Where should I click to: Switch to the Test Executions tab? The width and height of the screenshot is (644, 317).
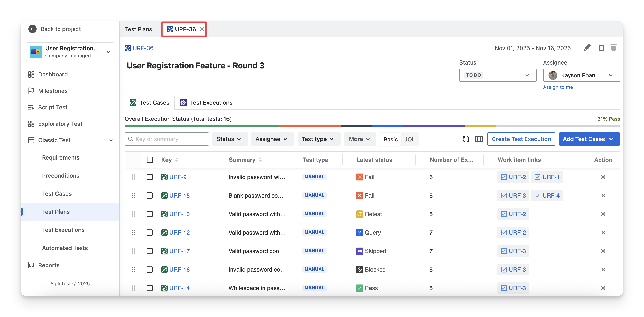click(206, 103)
